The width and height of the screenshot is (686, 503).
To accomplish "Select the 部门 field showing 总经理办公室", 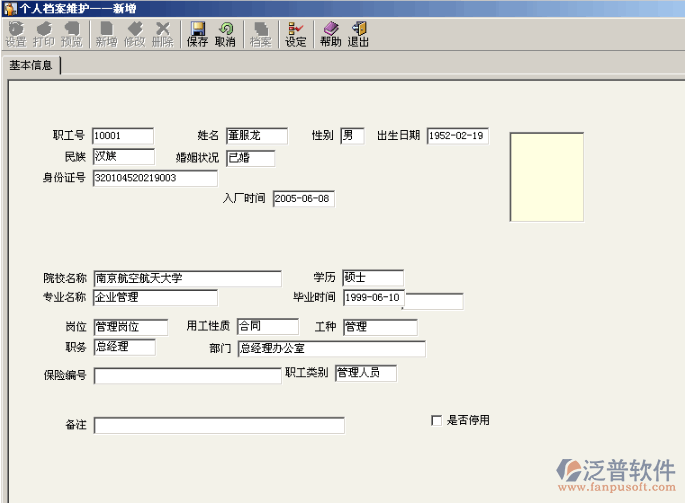I will (x=330, y=349).
